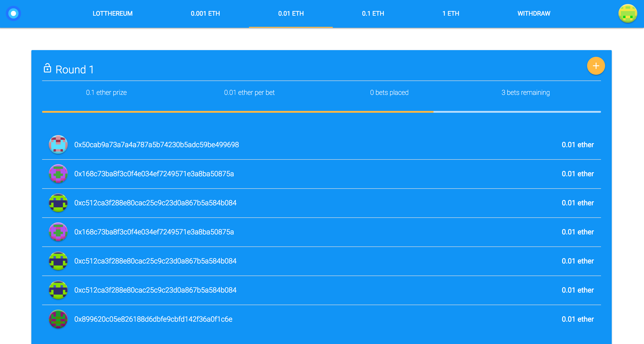
Task: Click the identicon avatar for address 0x50cab9a7…
Action: pyautogui.click(x=58, y=144)
